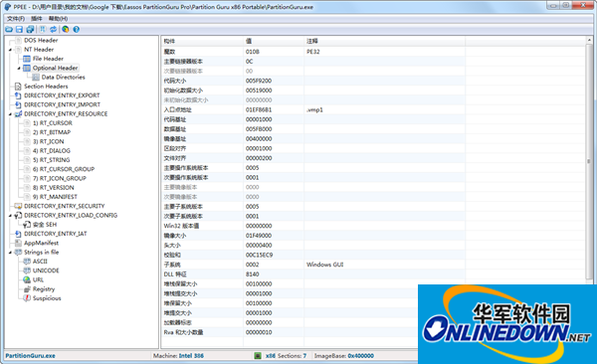
Task: Click the value 8140
Action: tap(252, 274)
